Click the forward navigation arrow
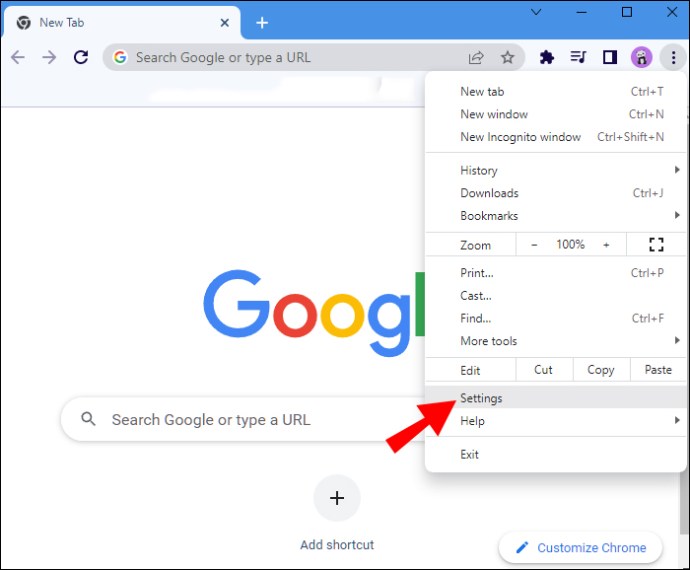 tap(49, 57)
